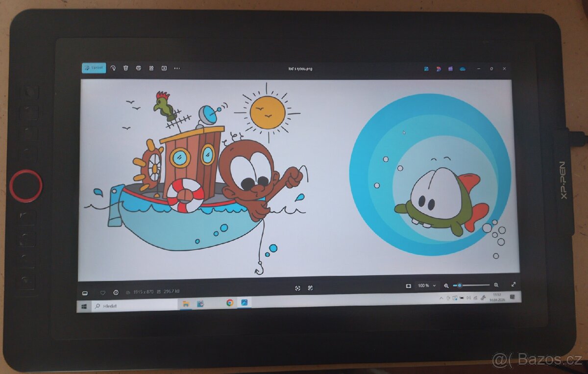The image size is (588, 374).
Task: Open the See more options menu
Action: coord(177,68)
